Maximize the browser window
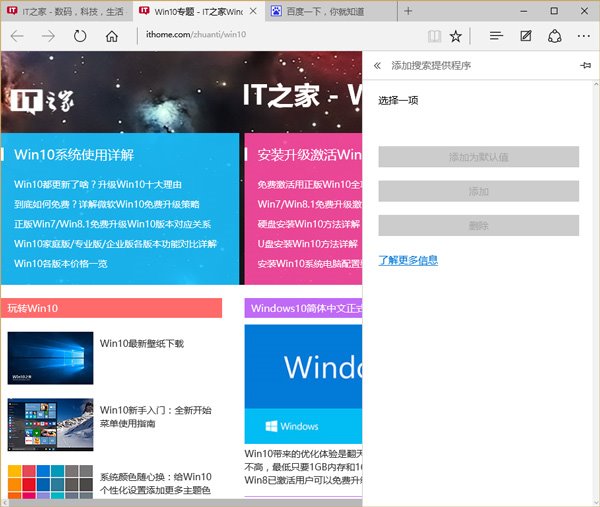 pyautogui.click(x=554, y=11)
